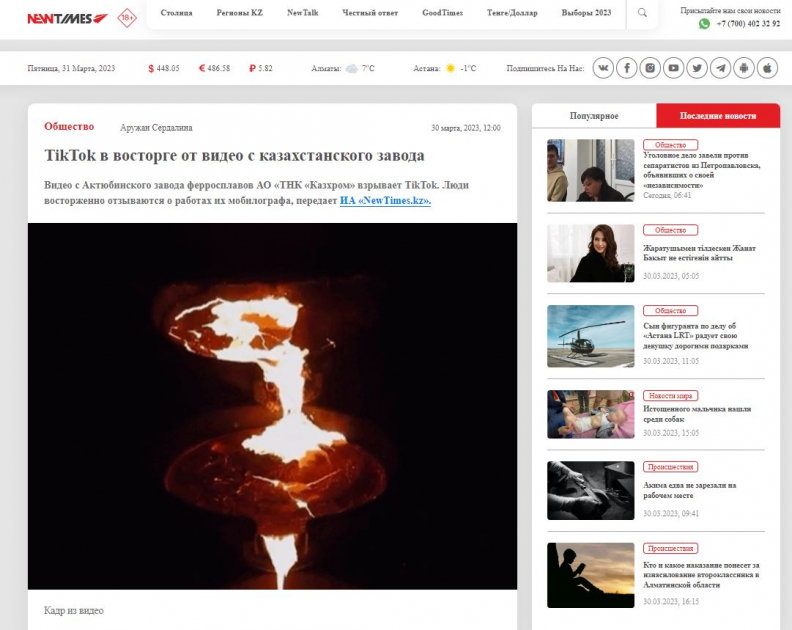
Task: Open headline Жаратушымен тілдескен Жанат Бақыт
Action: coord(700,253)
